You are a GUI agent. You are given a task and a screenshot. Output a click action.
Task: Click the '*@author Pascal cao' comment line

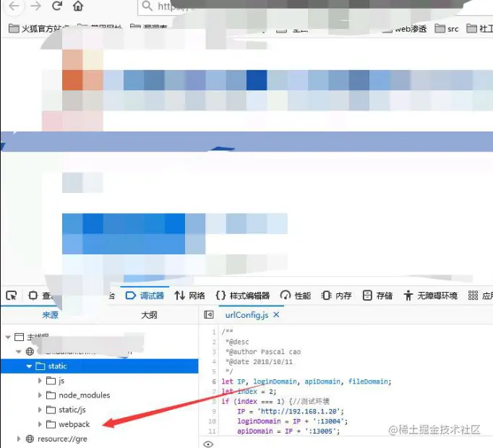[263, 352]
